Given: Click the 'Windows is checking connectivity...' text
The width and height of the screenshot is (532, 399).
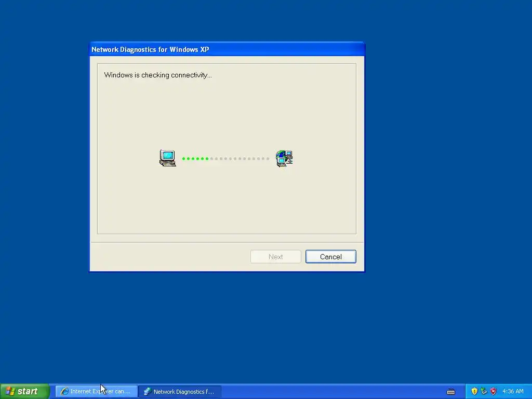Looking at the screenshot, I should (158, 75).
